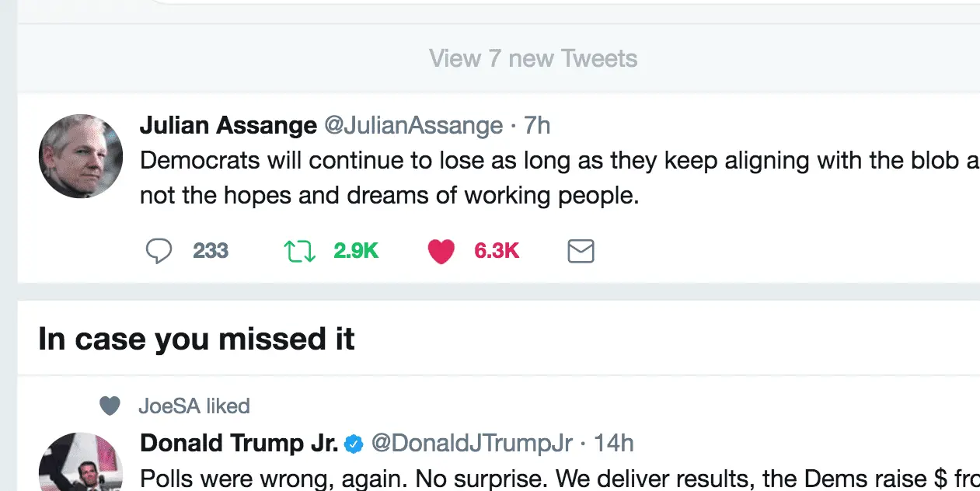This screenshot has width=980, height=491.
Task: Retweet Julian Assange's tweet
Action: coord(299,251)
